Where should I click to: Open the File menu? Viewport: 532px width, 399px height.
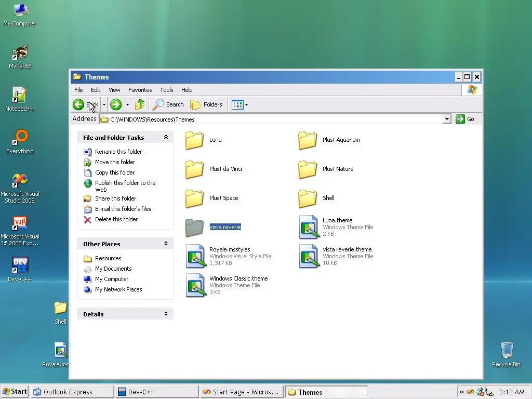78,90
